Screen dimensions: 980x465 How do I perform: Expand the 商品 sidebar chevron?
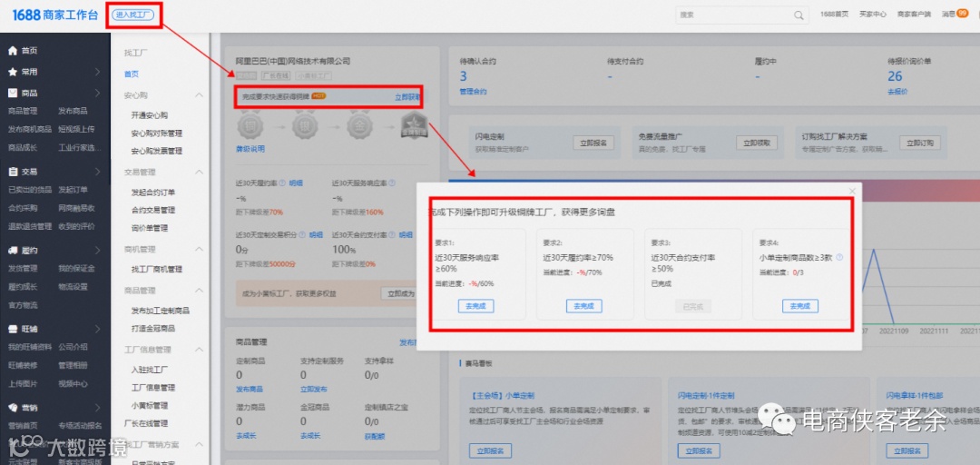[97, 93]
